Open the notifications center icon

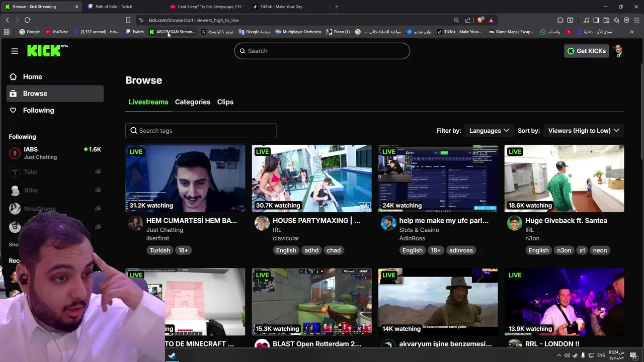click(633, 355)
